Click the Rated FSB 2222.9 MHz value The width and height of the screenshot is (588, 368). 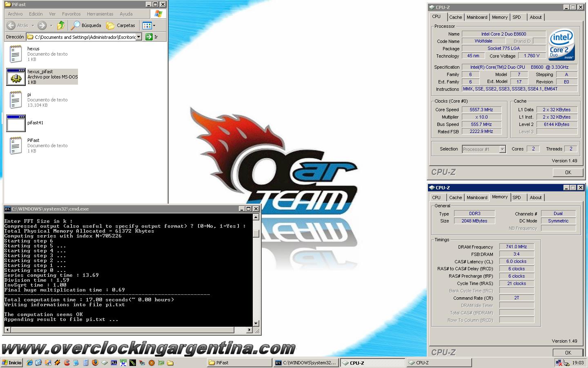[x=481, y=131]
